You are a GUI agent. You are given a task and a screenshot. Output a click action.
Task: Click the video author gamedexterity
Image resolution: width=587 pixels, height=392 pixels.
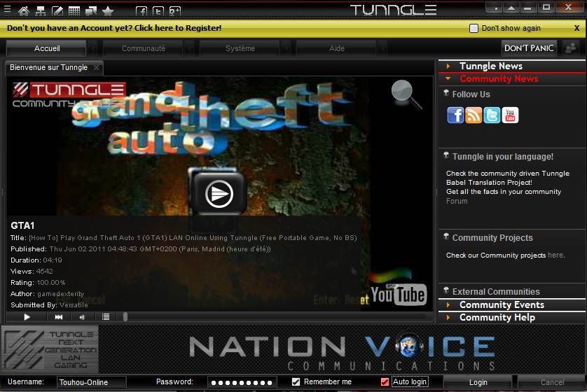coord(61,294)
